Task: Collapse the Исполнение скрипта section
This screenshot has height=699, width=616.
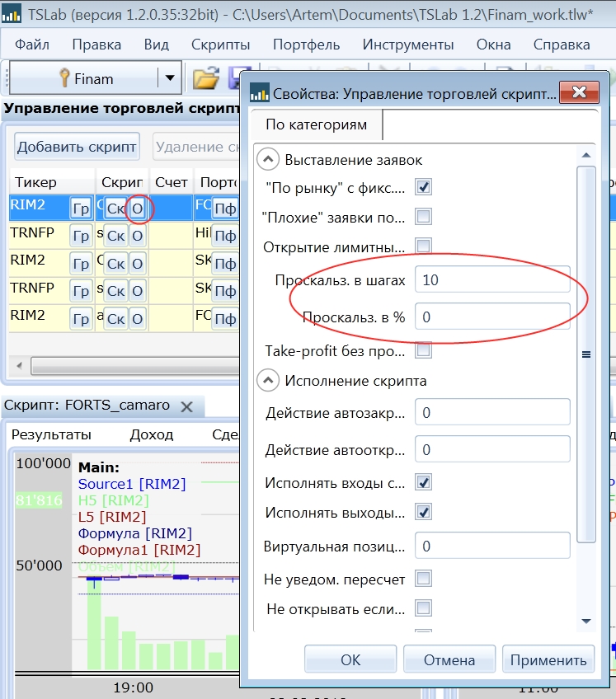Action: [x=268, y=381]
